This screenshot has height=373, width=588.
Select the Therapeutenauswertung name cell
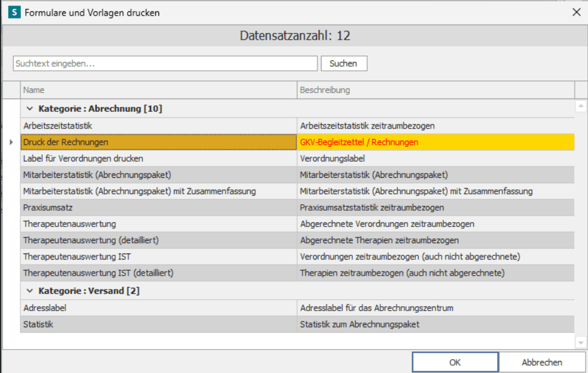coord(158,224)
